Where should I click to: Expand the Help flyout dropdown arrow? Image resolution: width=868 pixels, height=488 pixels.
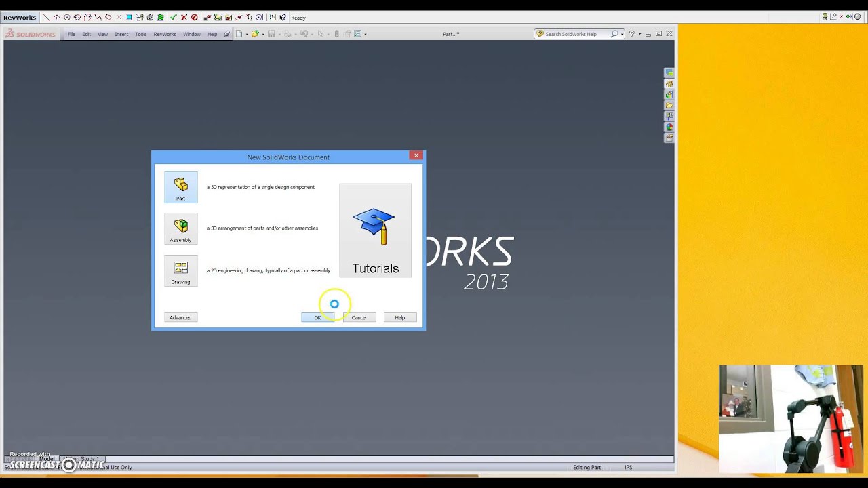click(639, 34)
